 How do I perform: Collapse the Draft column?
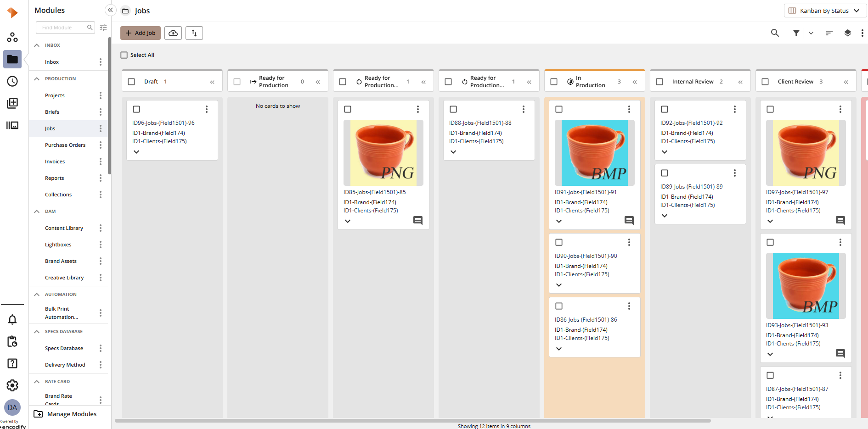click(x=212, y=82)
